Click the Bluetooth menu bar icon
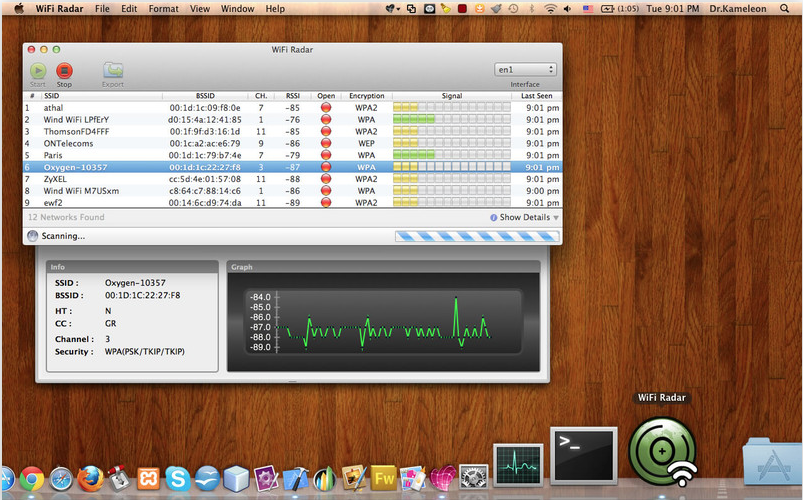Image resolution: width=803 pixels, height=500 pixels. (532, 9)
